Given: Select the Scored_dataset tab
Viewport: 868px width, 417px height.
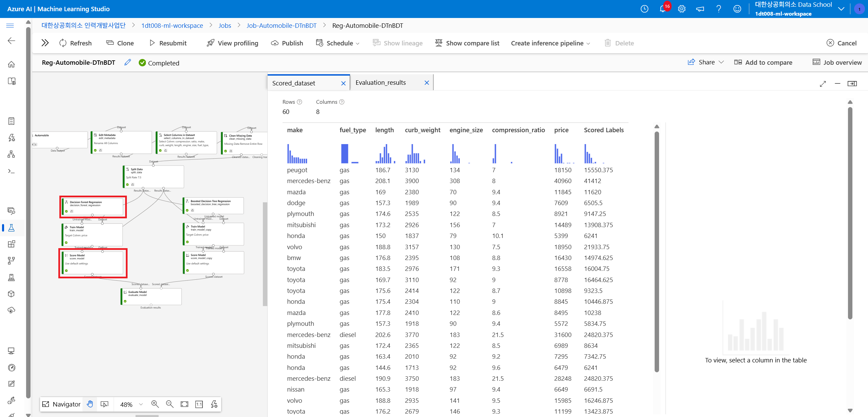Looking at the screenshot, I should click(x=294, y=83).
